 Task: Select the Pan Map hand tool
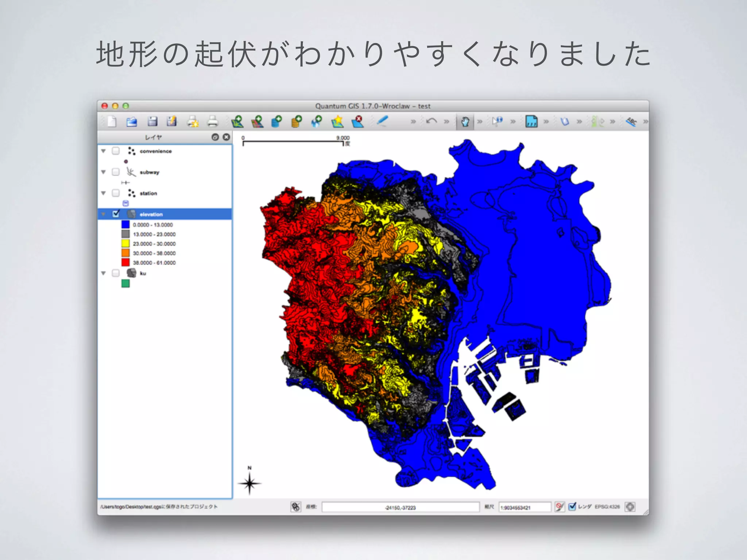465,122
